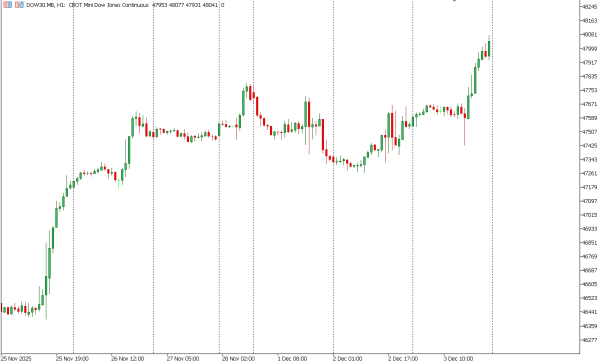Click the 47261 price axis label
600x364 pixels.
[589, 173]
